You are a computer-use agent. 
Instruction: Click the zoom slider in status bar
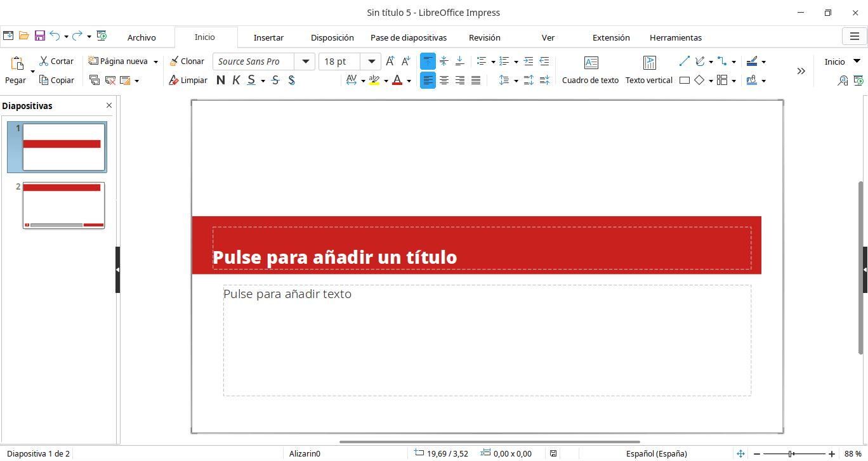pyautogui.click(x=791, y=453)
